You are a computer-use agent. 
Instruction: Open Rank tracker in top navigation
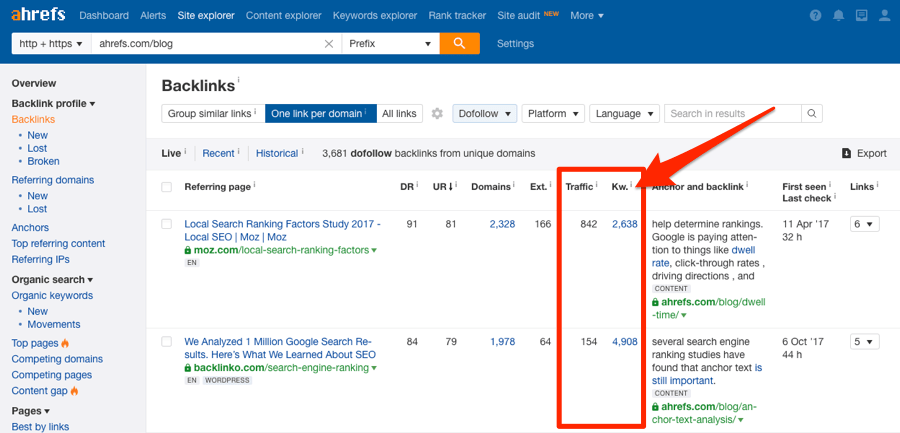tap(457, 16)
